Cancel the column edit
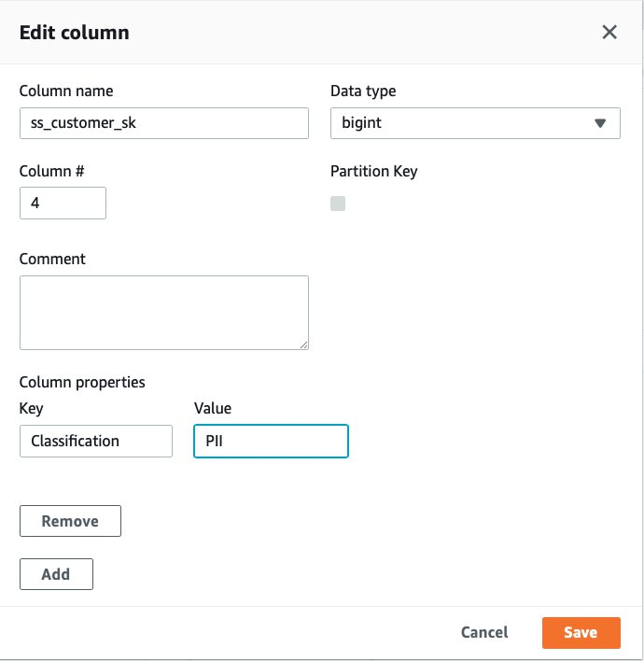Image resolution: width=644 pixels, height=661 pixels. click(484, 632)
